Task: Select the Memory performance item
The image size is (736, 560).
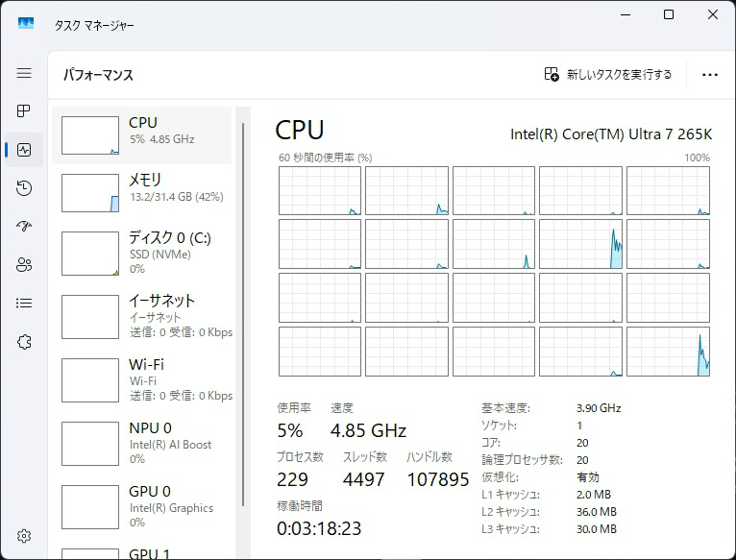Action: [144, 191]
